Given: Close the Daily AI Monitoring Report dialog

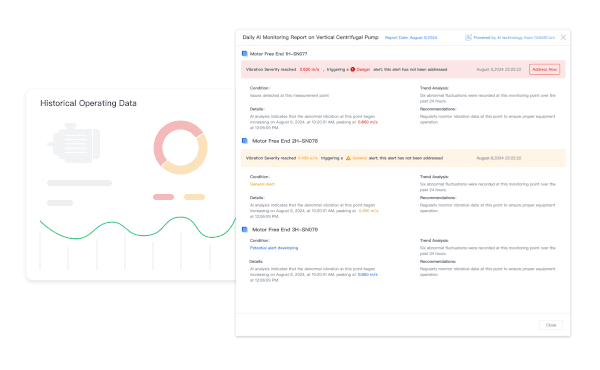Looking at the screenshot, I should click(563, 37).
